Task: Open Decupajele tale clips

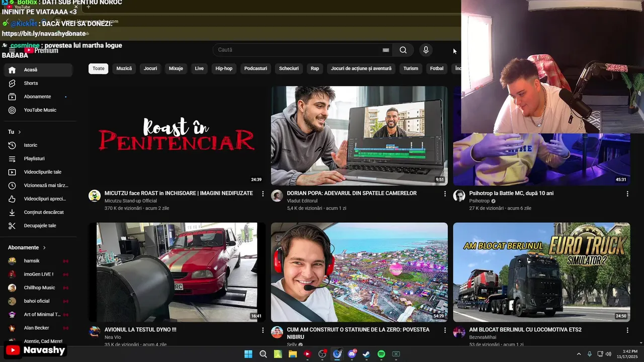Action: (38, 226)
